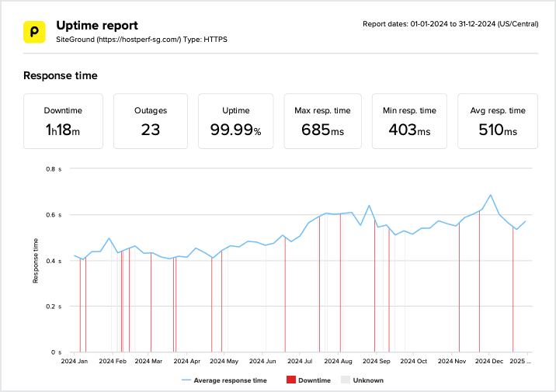Screen dimensions: 556x392
Task: Click the red downtime bar in early November
Action: tap(459, 287)
